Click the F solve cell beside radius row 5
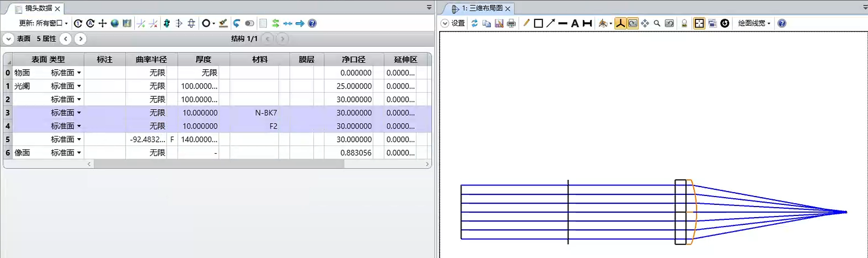Viewport: 868px width, 258px height. click(x=172, y=139)
